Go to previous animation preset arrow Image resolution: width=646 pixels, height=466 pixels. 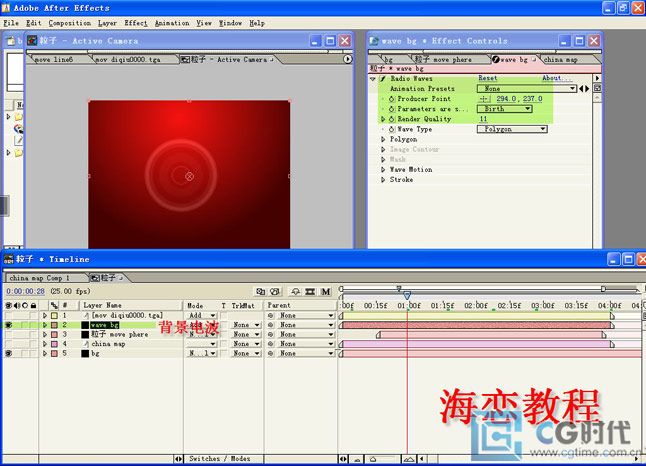[x=581, y=89]
